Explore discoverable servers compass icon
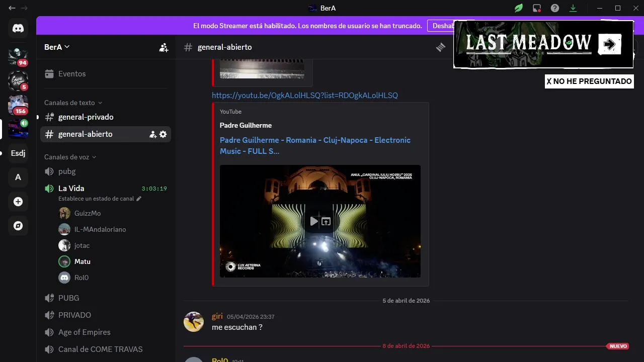The width and height of the screenshot is (644, 362). click(x=18, y=226)
